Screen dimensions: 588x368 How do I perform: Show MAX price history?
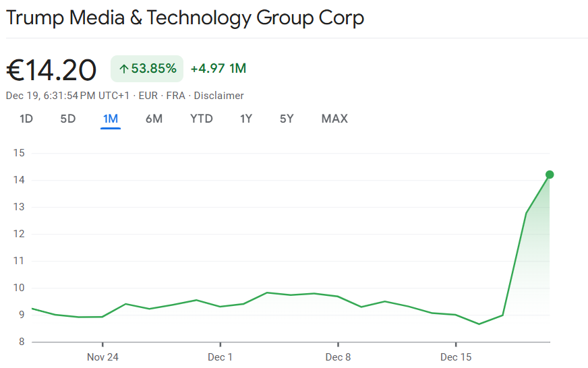pyautogui.click(x=334, y=119)
